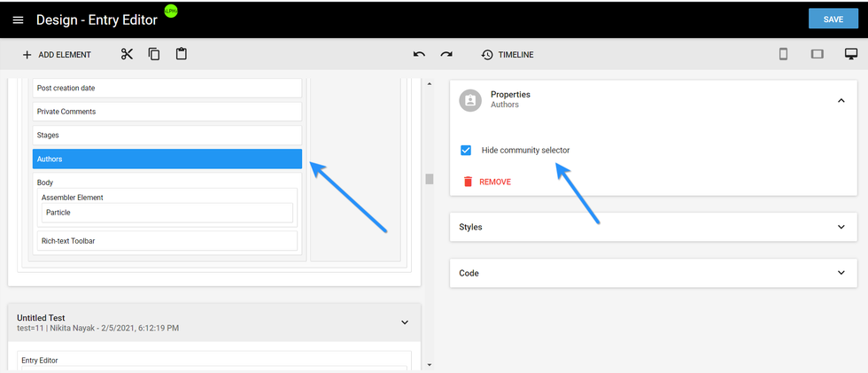This screenshot has height=373, width=868.
Task: Collapse the Properties panel
Action: pos(841,100)
